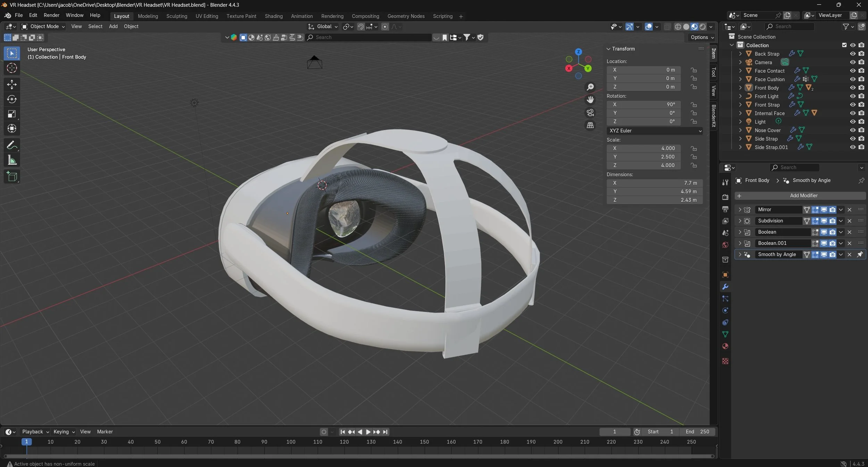This screenshot has width=868, height=467.
Task: Click the Add Modifier button
Action: [x=803, y=196]
